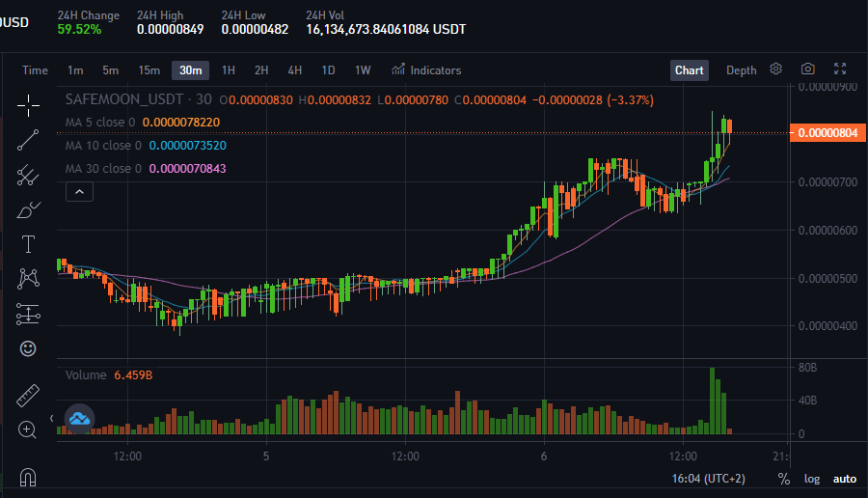Click the 24H Low value 0.00000482
Image resolution: width=868 pixels, height=498 pixels.
[256, 29]
